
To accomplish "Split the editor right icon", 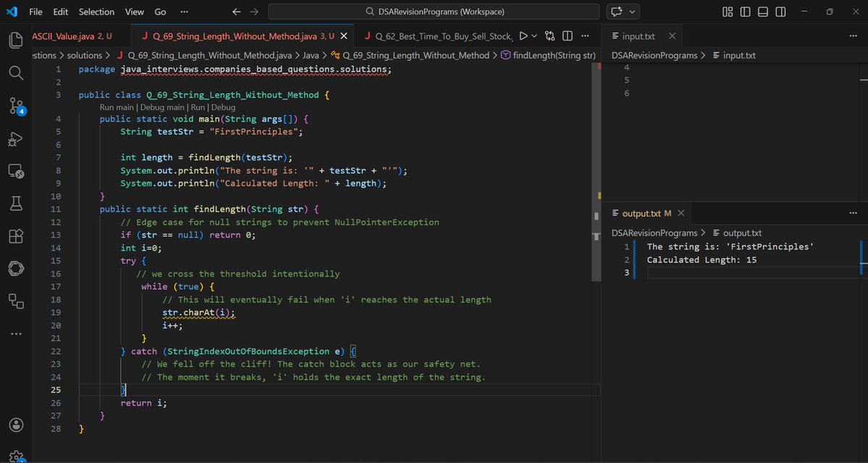I will point(568,36).
